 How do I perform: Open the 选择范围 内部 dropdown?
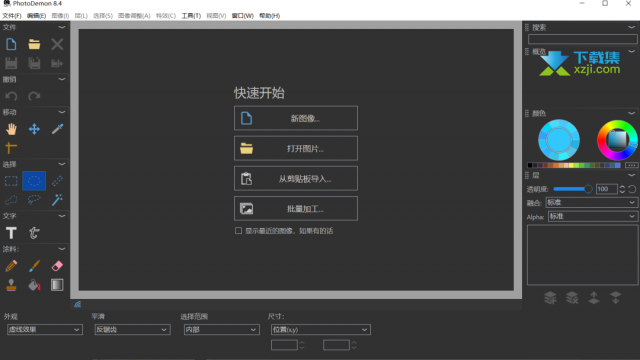tap(222, 330)
